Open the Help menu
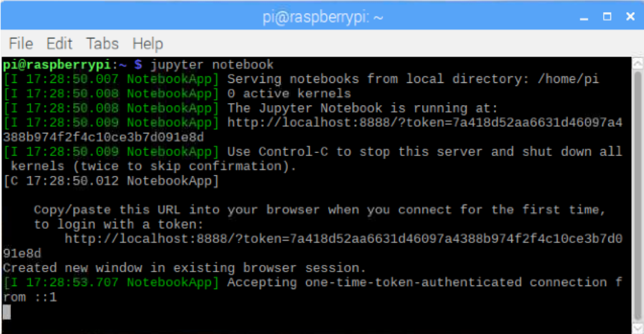 click(148, 44)
